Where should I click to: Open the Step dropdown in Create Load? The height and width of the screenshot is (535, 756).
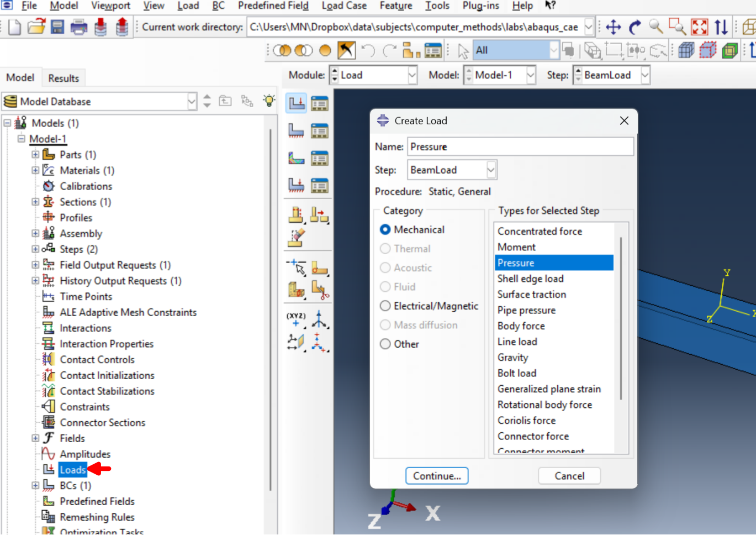coord(490,170)
